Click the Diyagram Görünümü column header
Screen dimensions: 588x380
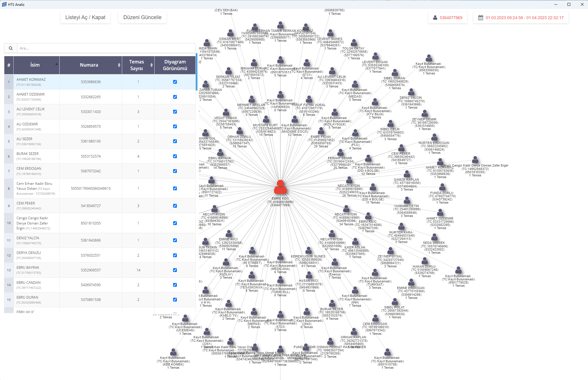[175, 65]
